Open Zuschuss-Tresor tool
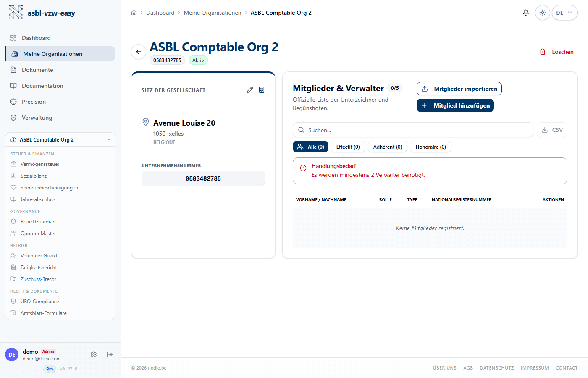 pyautogui.click(x=60, y=279)
